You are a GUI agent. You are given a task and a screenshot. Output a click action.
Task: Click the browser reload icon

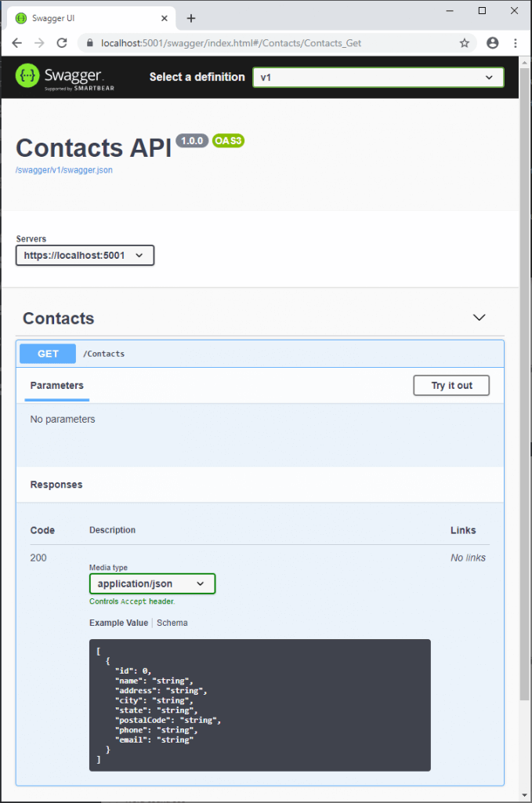[62, 43]
